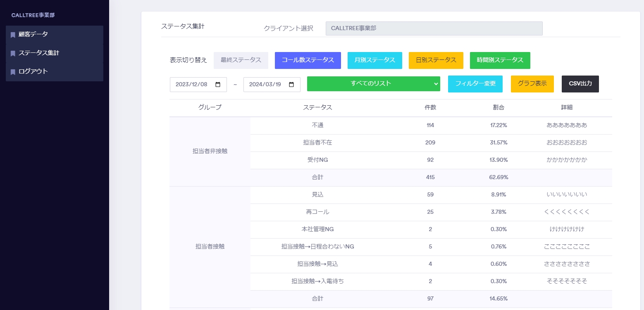Open the すべてのリスト dropdown
This screenshot has width=644, height=310.
[x=374, y=84]
